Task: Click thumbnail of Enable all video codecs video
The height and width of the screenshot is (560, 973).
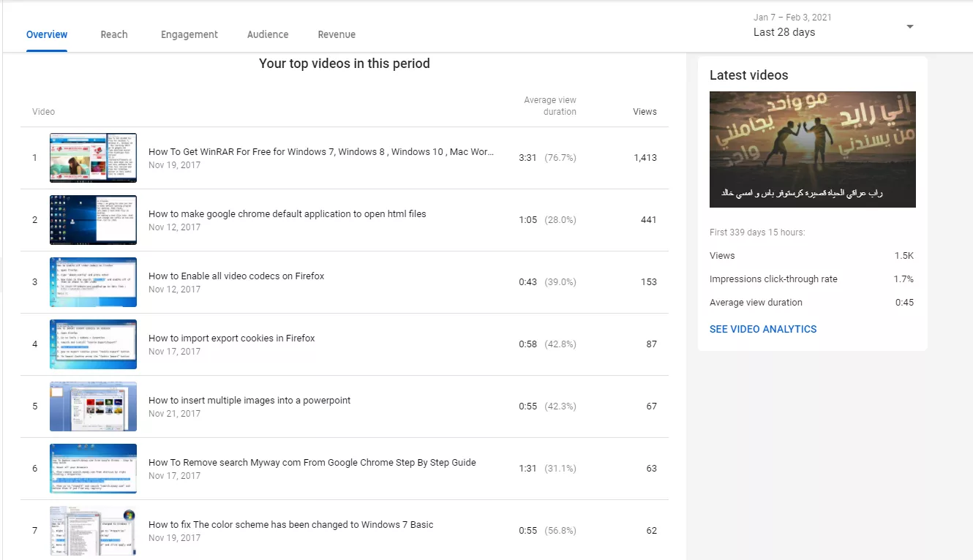Action: (x=93, y=282)
